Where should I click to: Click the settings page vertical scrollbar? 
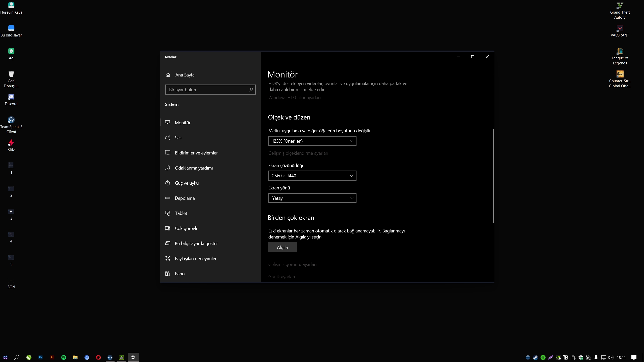[493, 176]
